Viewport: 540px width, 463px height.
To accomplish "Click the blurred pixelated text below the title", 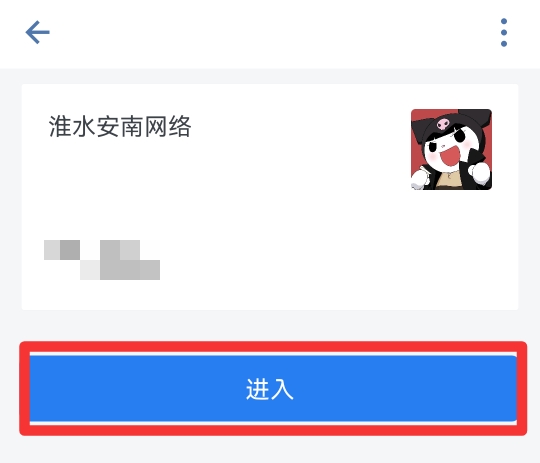I will click(x=102, y=260).
